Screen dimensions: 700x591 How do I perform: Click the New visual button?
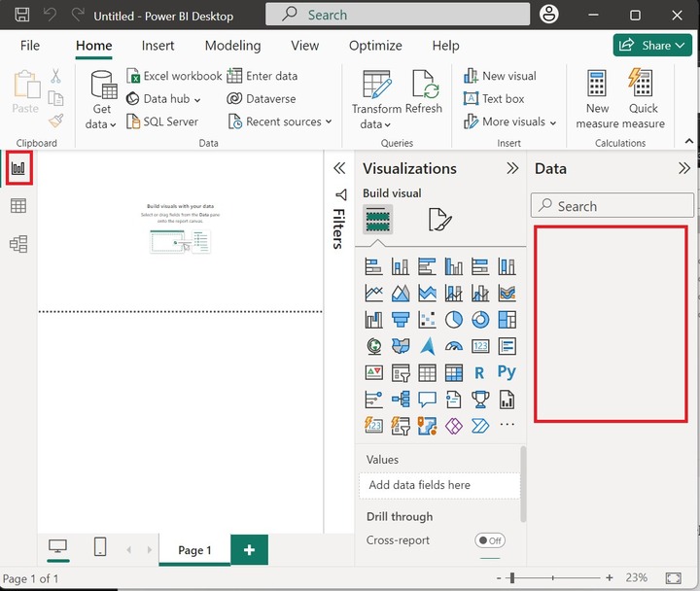[x=500, y=76]
